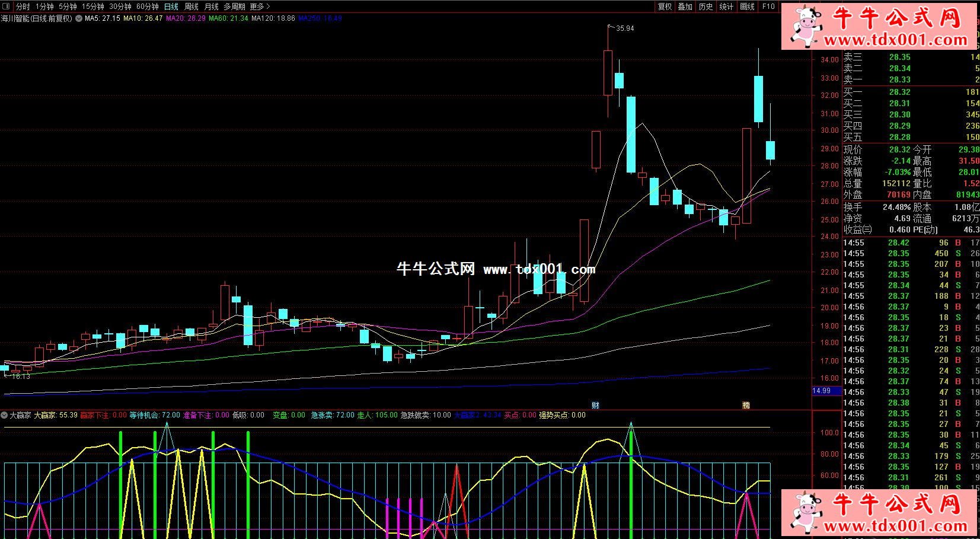
Task: Click the MA20: 26.29 indicator label
Action: pos(186,18)
